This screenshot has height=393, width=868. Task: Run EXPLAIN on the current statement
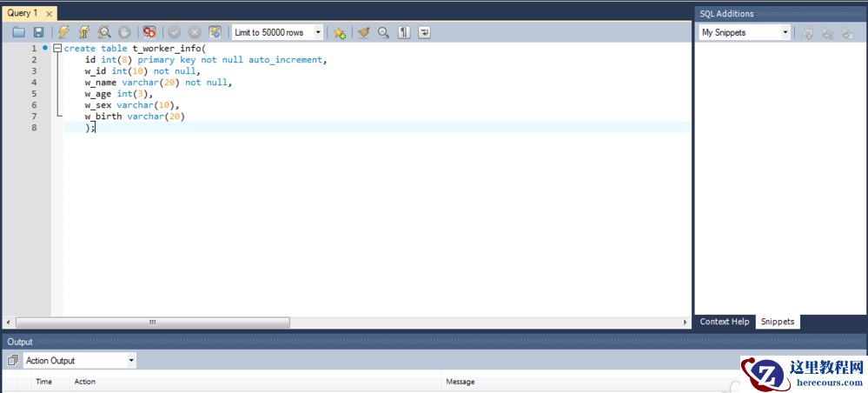(104, 33)
